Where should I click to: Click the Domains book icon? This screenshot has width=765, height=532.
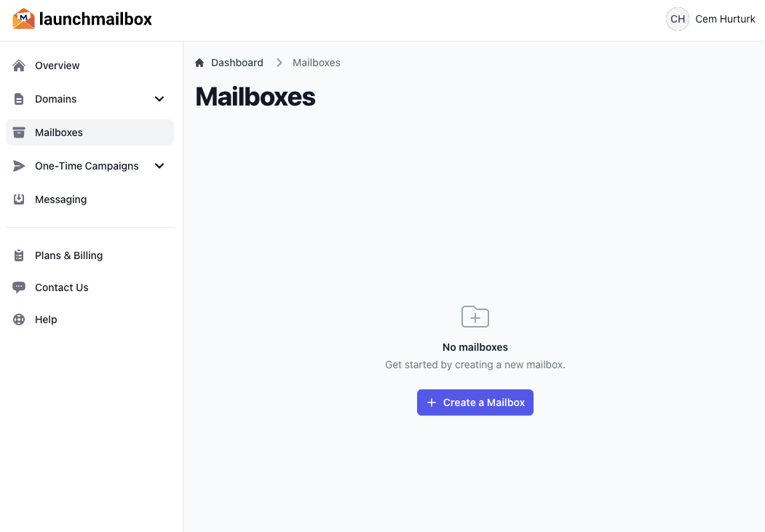click(19, 99)
